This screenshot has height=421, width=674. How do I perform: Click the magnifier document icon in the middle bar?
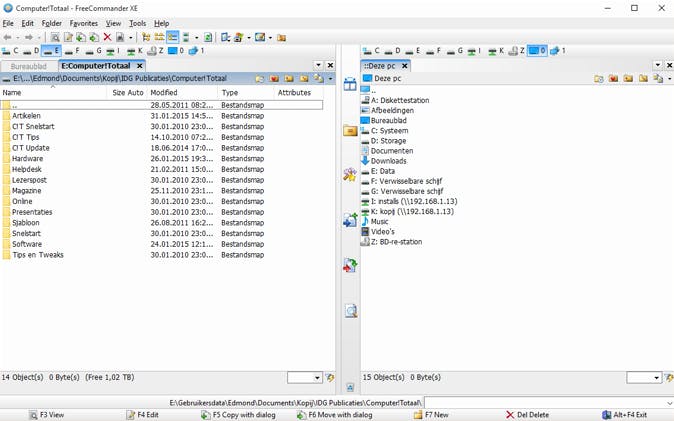tap(351, 310)
